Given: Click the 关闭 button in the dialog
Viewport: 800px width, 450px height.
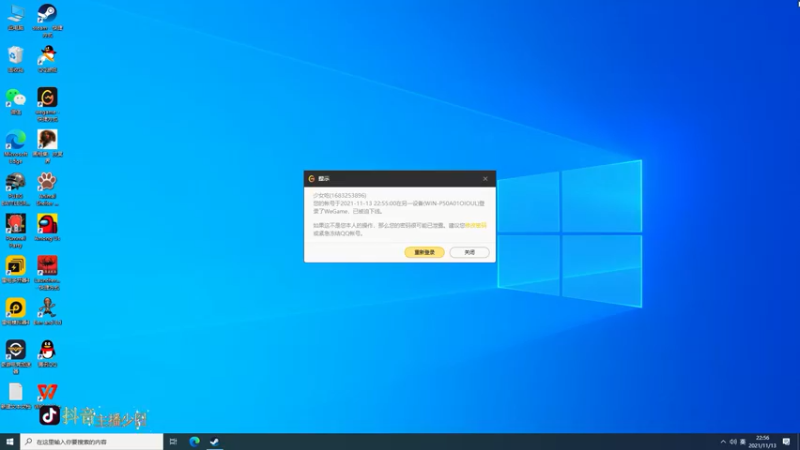Looking at the screenshot, I should click(469, 252).
